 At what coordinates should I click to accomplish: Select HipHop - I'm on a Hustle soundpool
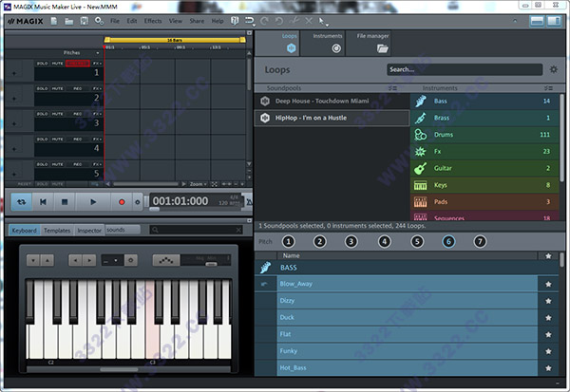tap(332, 118)
